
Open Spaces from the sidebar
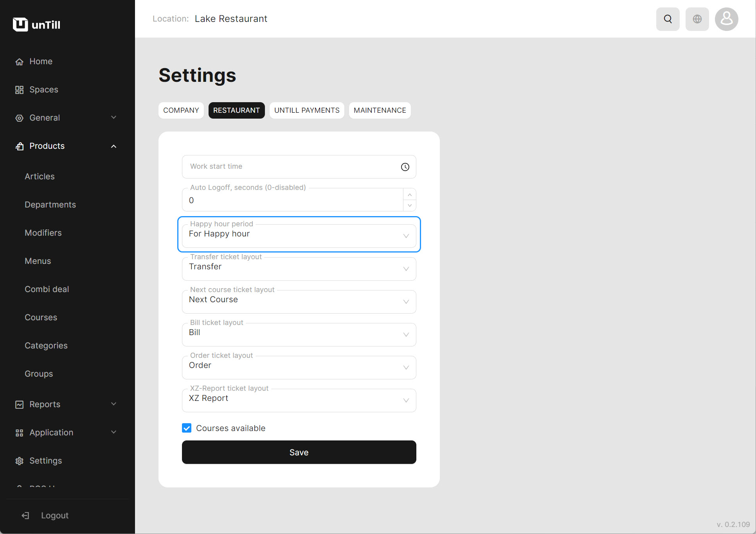click(43, 90)
